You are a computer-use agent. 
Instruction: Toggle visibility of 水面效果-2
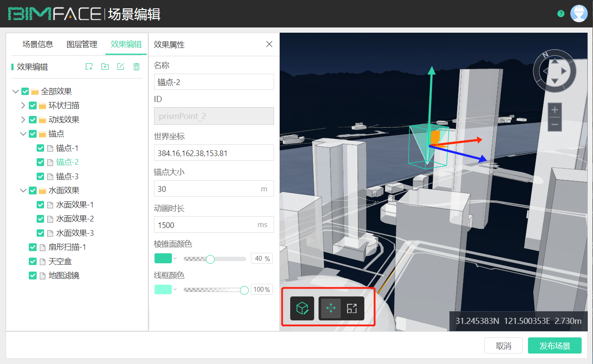coord(40,218)
